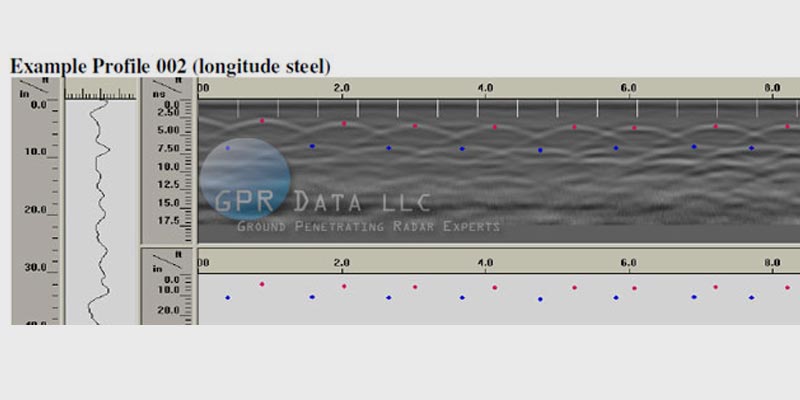Screen dimensions: 800x400
Task: Click the 'Example Profile 002 (longitude steel)' heading
Action: click(170, 66)
